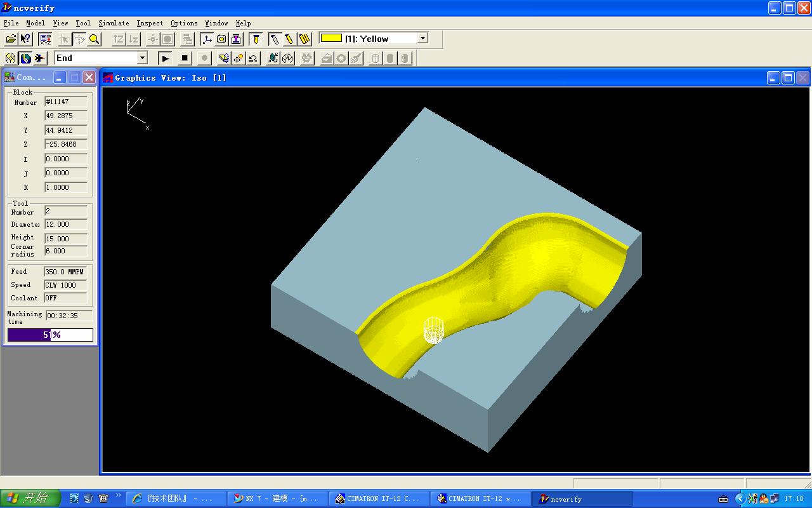
Task: Stop the simulation with the square button
Action: (x=185, y=58)
